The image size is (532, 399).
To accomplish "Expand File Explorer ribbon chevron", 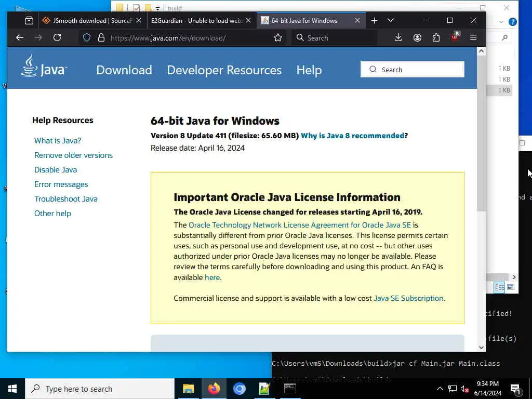I will (x=501, y=22).
